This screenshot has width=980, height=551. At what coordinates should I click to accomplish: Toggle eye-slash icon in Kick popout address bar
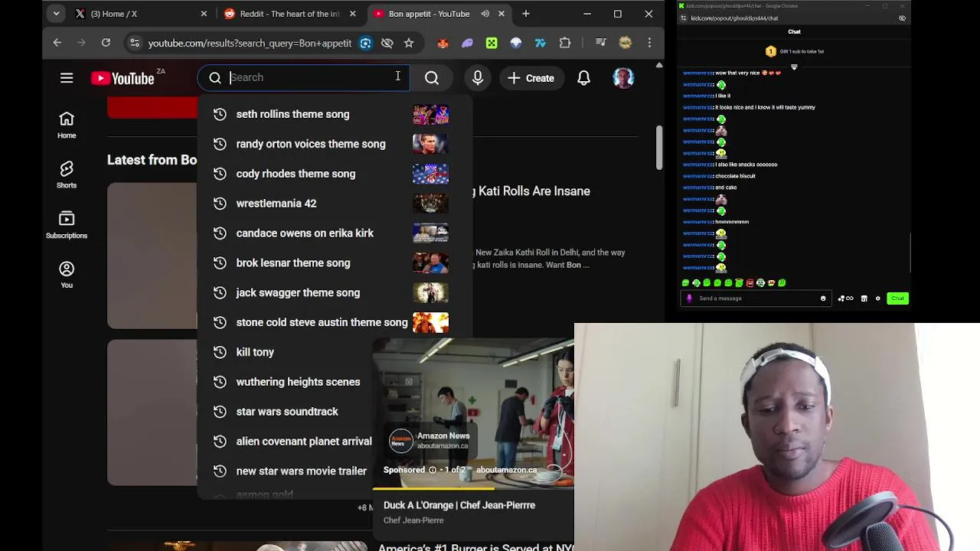[x=902, y=18]
